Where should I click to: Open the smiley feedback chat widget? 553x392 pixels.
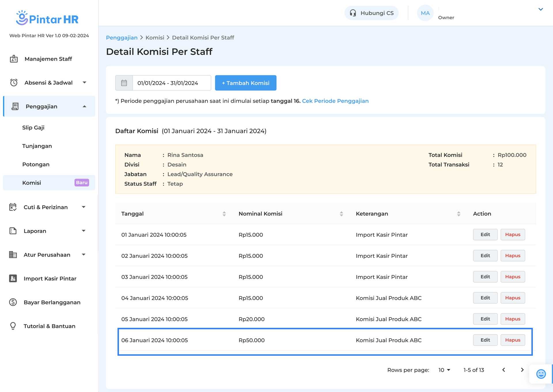click(541, 374)
